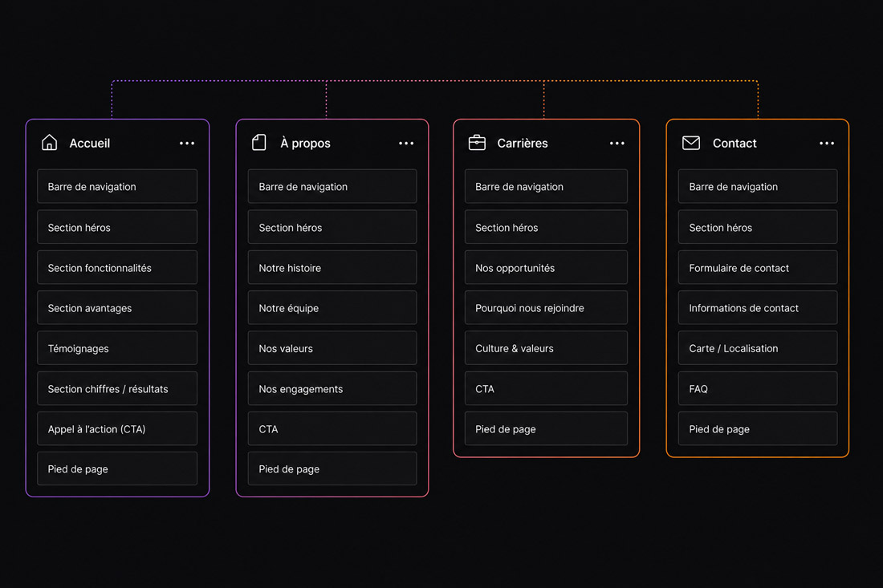The height and width of the screenshot is (588, 883).
Task: Click the FAQ block
Action: coord(758,389)
